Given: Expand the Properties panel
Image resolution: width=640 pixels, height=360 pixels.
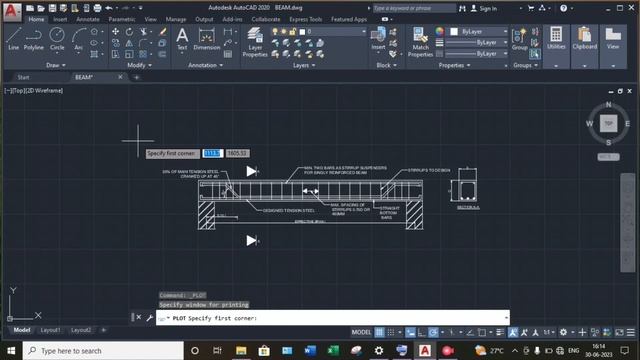Looking at the screenshot, I should click(454, 65).
